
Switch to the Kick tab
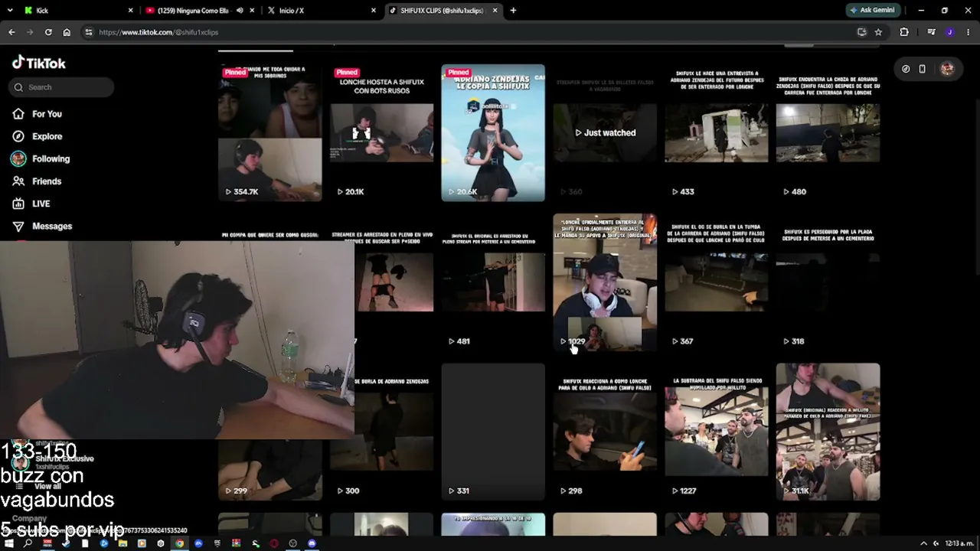click(x=78, y=11)
